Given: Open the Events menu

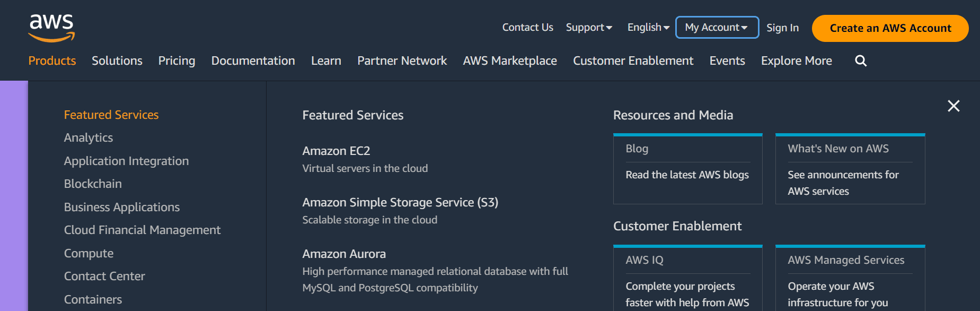Looking at the screenshot, I should point(727,61).
